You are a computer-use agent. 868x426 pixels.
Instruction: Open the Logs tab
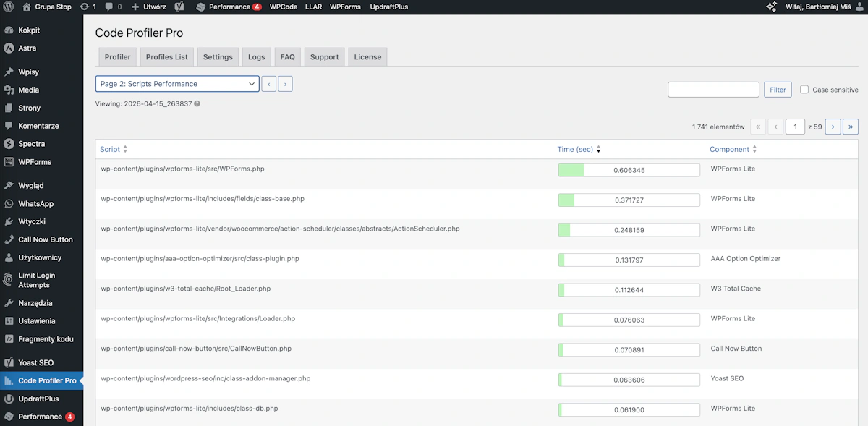coord(257,57)
